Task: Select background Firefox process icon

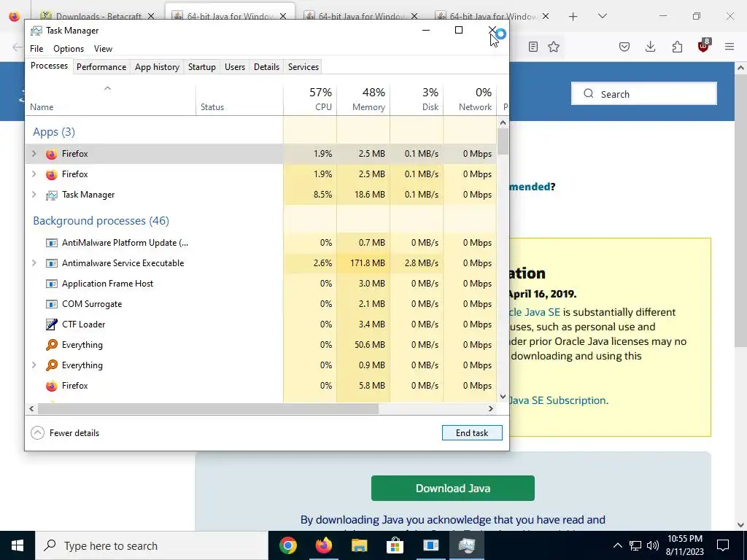Action: pyautogui.click(x=52, y=386)
